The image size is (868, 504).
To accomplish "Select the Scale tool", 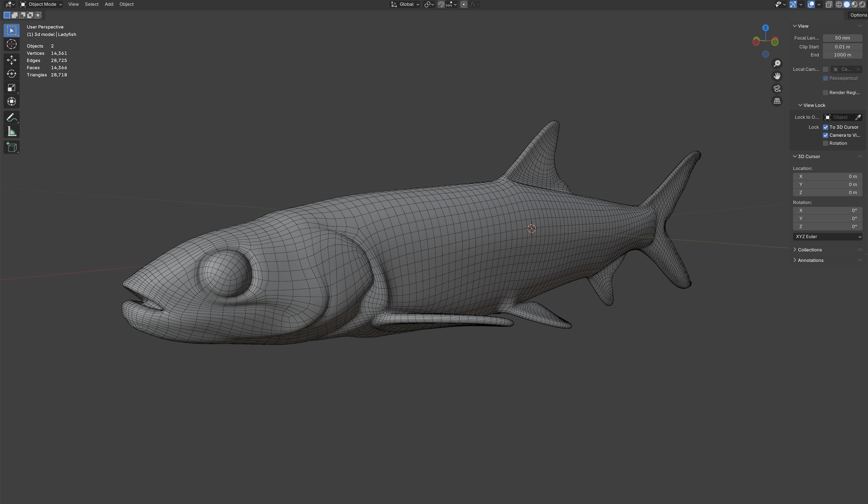I will pos(11,88).
